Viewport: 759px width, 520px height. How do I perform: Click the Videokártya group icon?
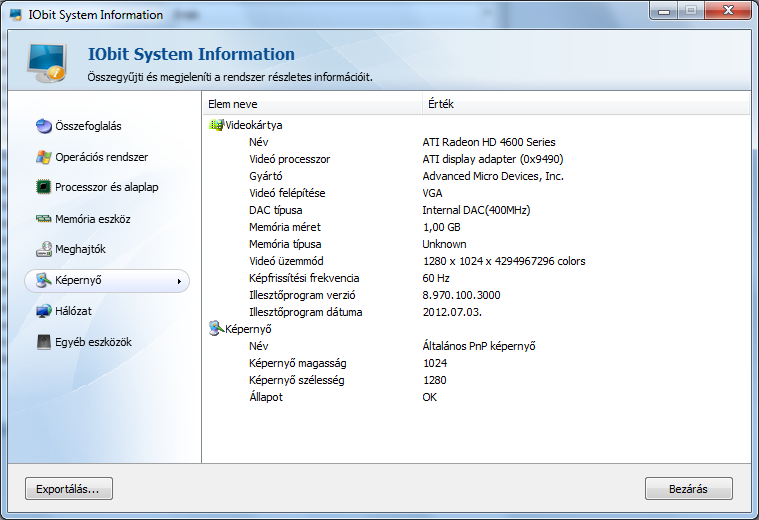tap(216, 125)
